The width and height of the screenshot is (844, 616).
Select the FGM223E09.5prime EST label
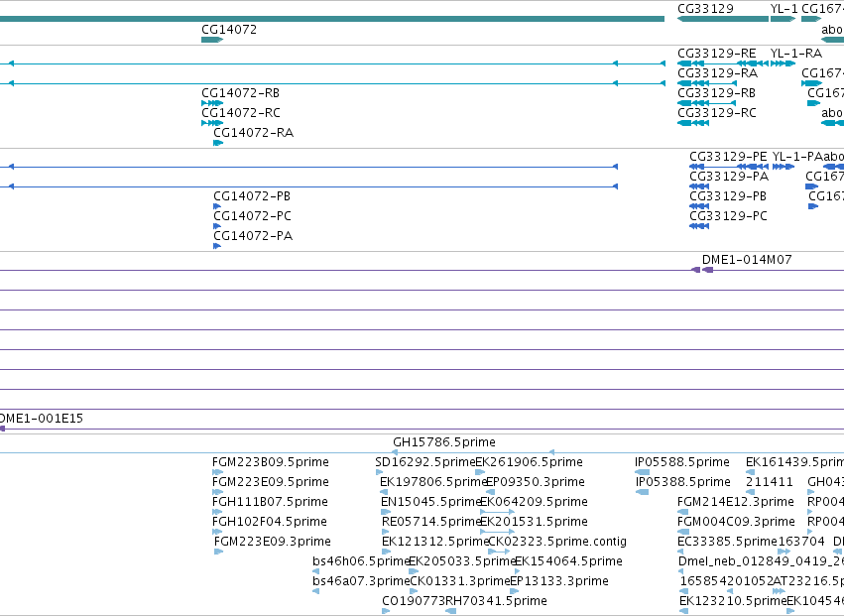point(270,482)
